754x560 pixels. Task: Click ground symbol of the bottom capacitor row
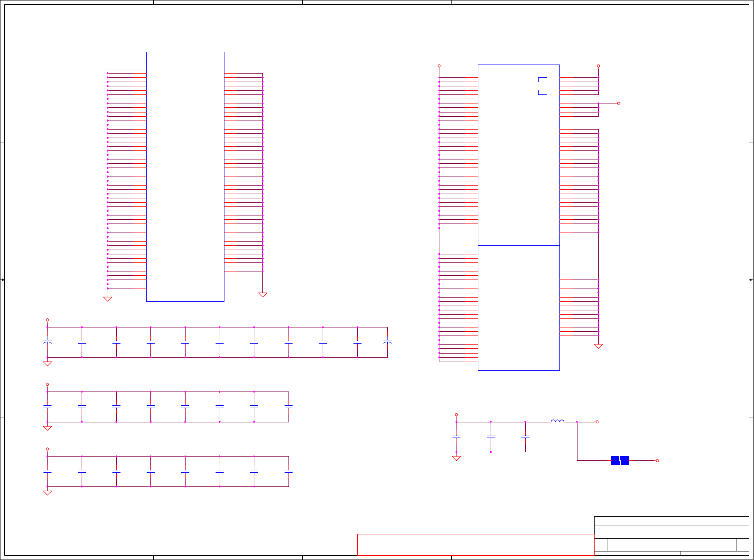pyautogui.click(x=47, y=493)
